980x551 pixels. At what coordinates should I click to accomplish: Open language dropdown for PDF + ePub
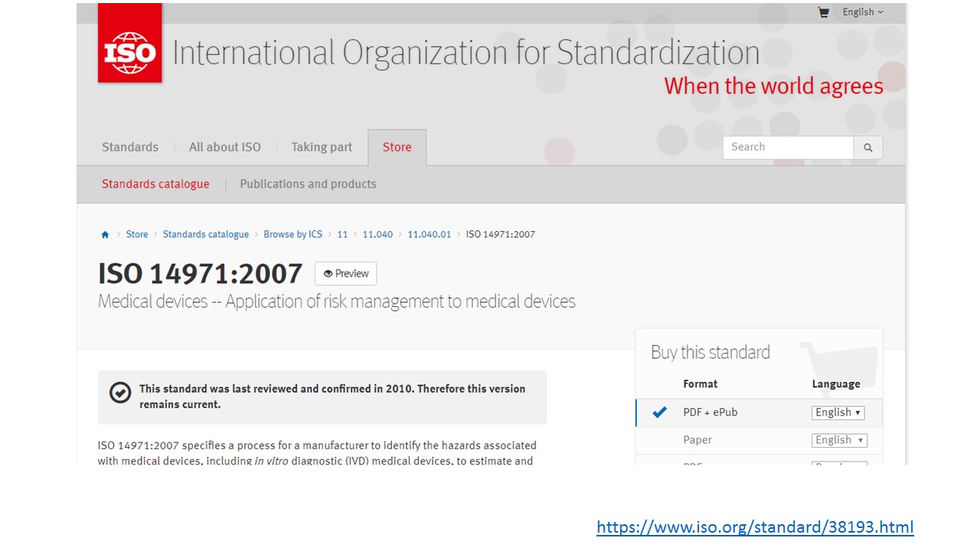pos(838,412)
